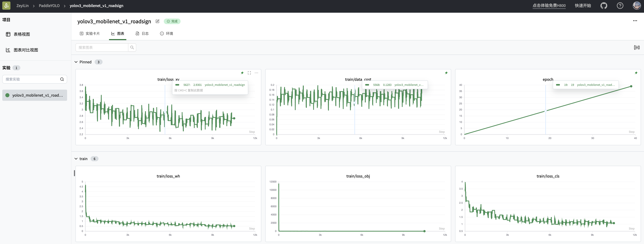The height and width of the screenshot is (244, 644).
Task: Open the 快速开始 link
Action: 582,5
